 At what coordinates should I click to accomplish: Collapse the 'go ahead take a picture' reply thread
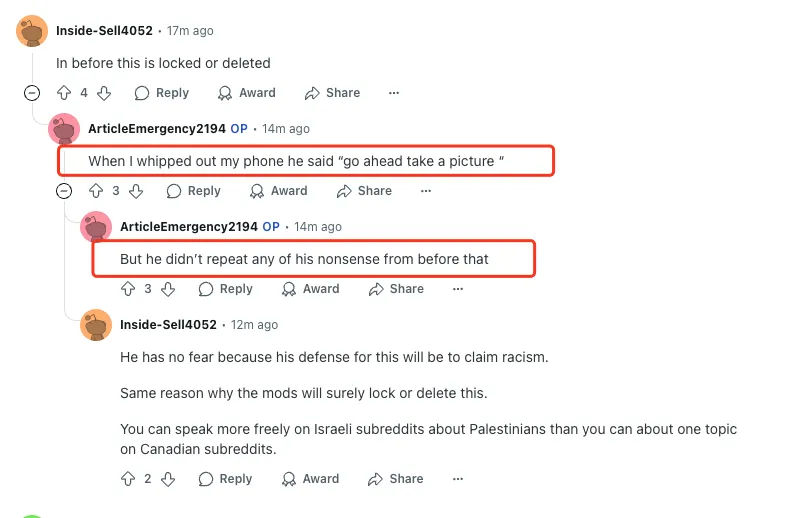click(x=64, y=191)
